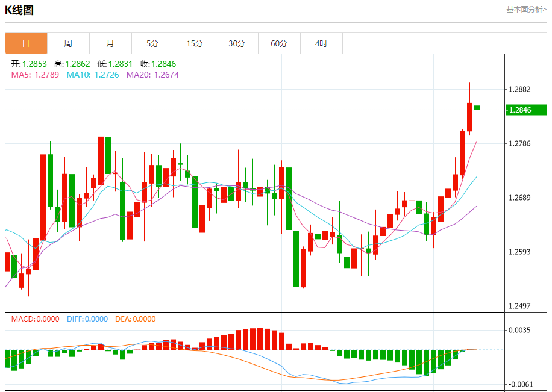Click the MACD value label
The width and height of the screenshot is (552, 392).
click(x=35, y=319)
